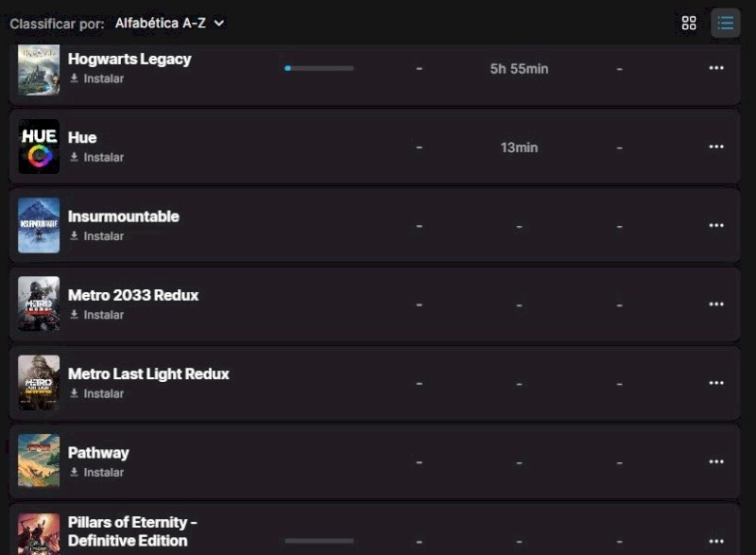
Task: Show options menu for Metro 2033 Redux
Action: [716, 304]
